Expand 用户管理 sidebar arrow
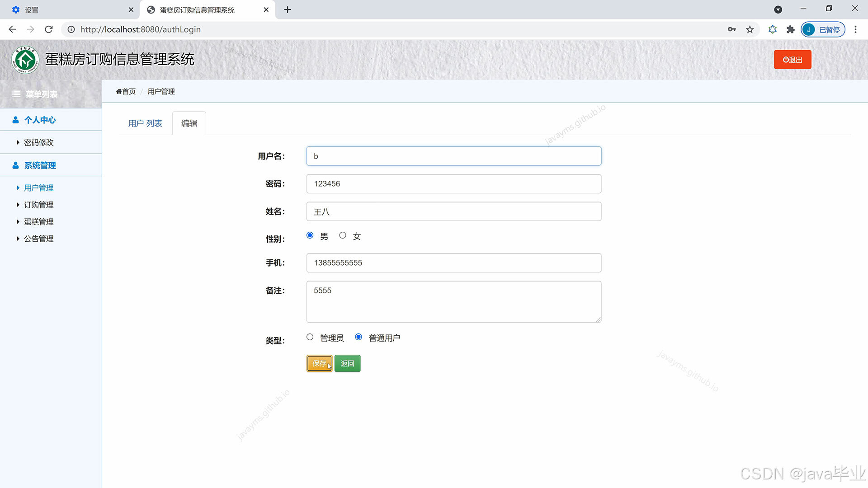Image resolution: width=868 pixels, height=488 pixels. [x=18, y=188]
